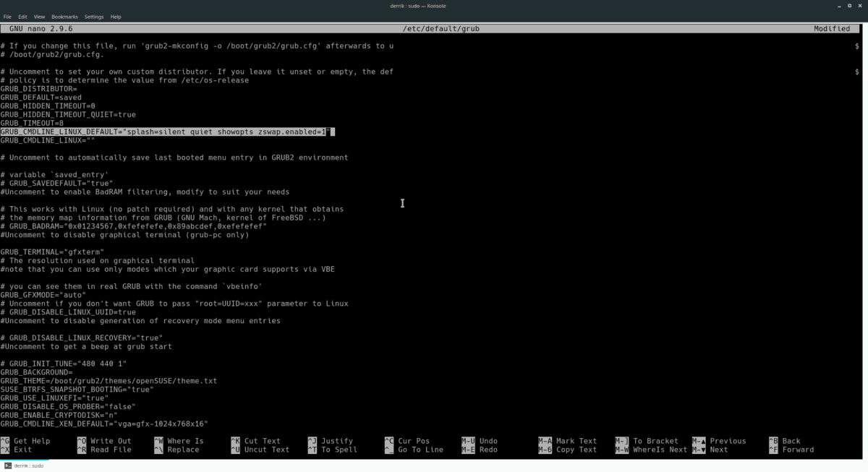Open the Settings menu
The width and height of the screenshot is (868, 472).
(94, 17)
